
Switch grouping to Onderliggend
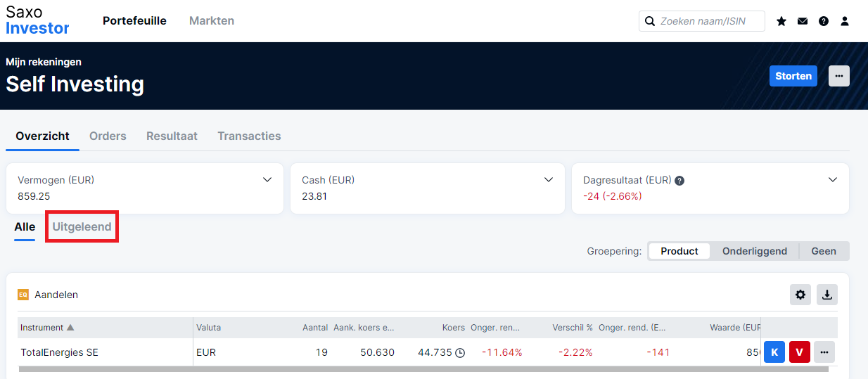[x=754, y=251]
